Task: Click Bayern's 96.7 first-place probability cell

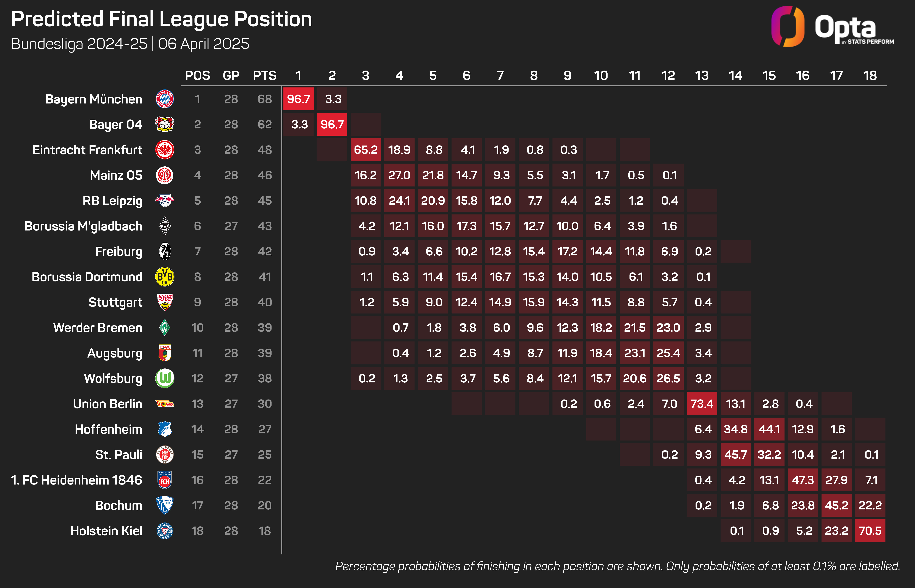Action: (x=298, y=99)
